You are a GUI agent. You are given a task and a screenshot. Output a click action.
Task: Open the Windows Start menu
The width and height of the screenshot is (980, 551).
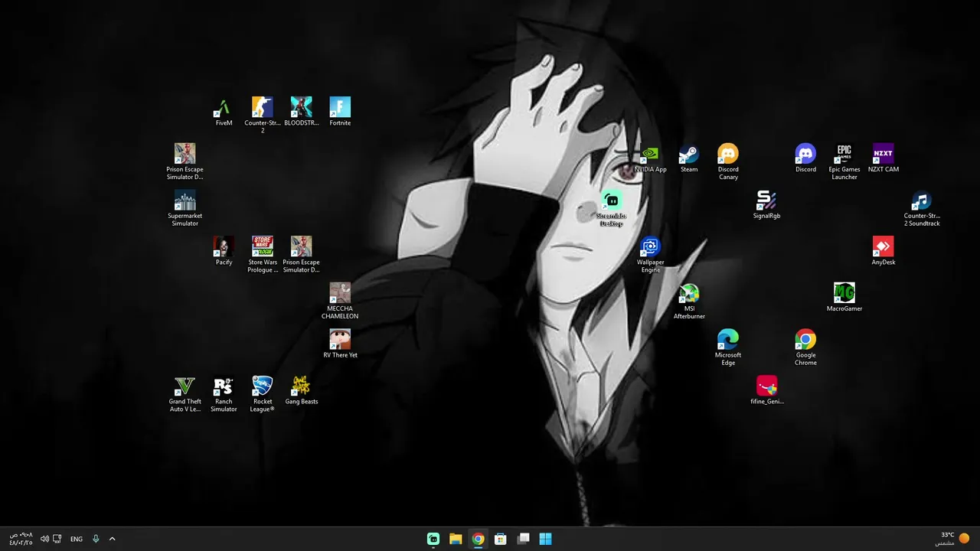545,539
